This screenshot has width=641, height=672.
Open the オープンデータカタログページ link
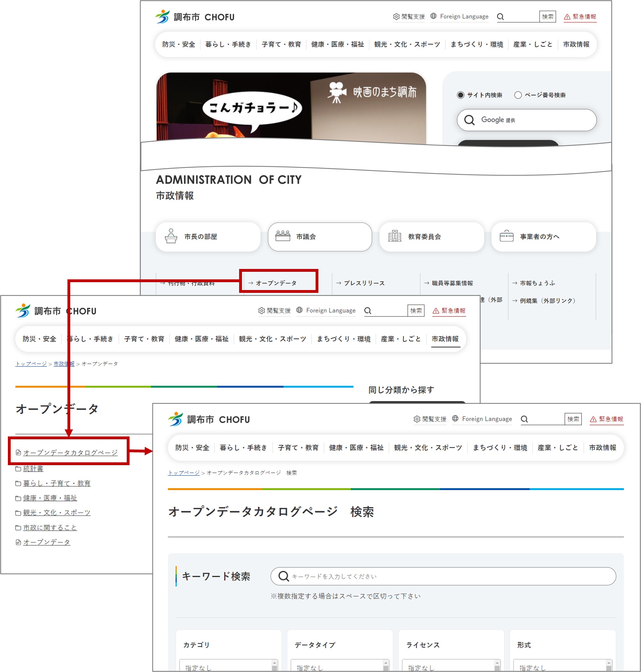click(x=70, y=452)
